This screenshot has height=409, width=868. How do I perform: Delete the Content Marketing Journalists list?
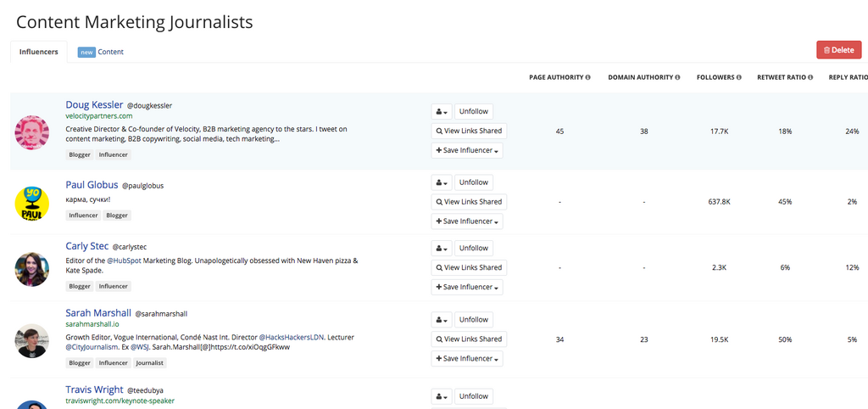[x=837, y=50]
